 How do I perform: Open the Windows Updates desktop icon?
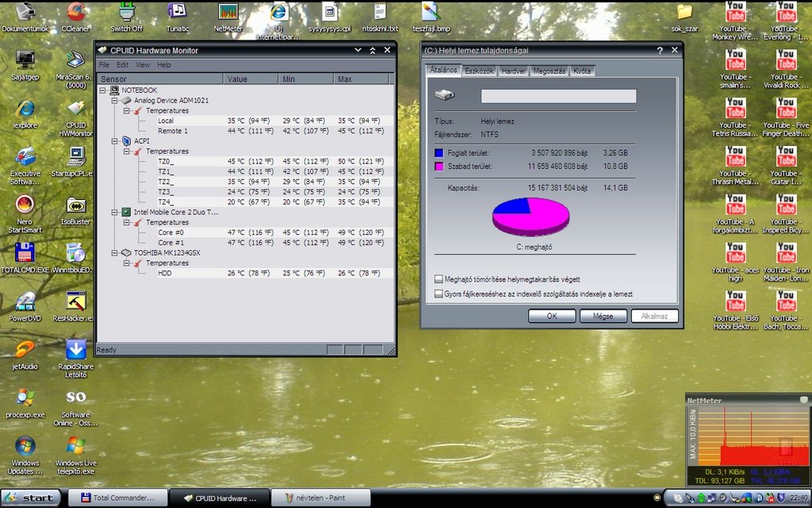click(25, 455)
